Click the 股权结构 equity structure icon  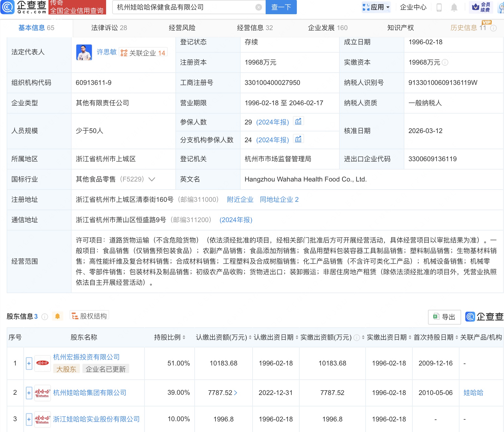click(75, 316)
